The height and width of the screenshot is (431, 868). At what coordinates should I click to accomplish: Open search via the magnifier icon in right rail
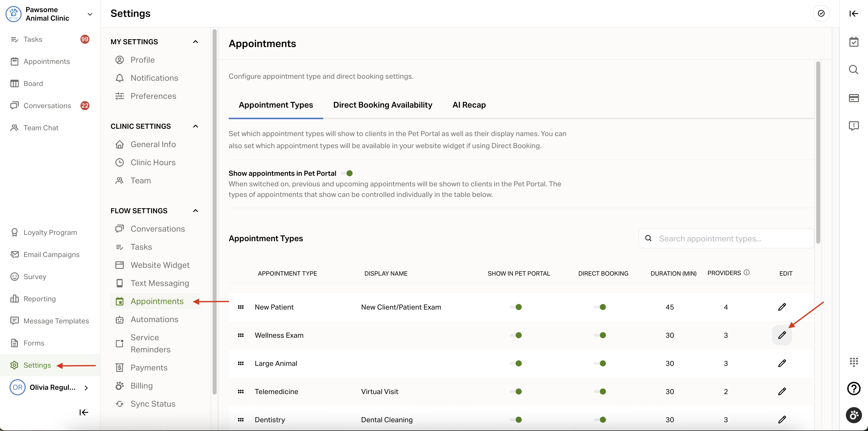(853, 70)
